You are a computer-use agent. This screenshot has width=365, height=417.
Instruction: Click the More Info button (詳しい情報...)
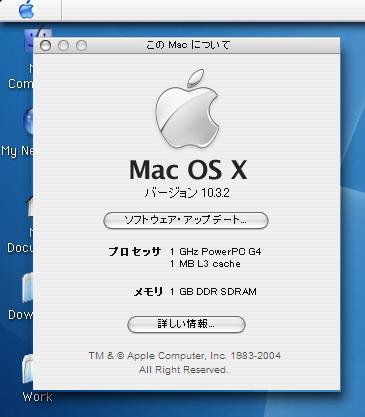tap(186, 324)
